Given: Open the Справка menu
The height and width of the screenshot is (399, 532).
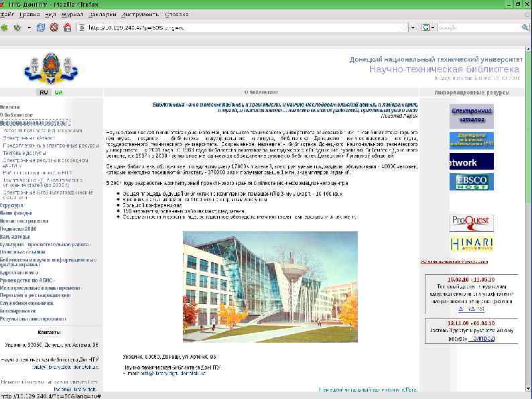Looking at the screenshot, I should pos(176,15).
